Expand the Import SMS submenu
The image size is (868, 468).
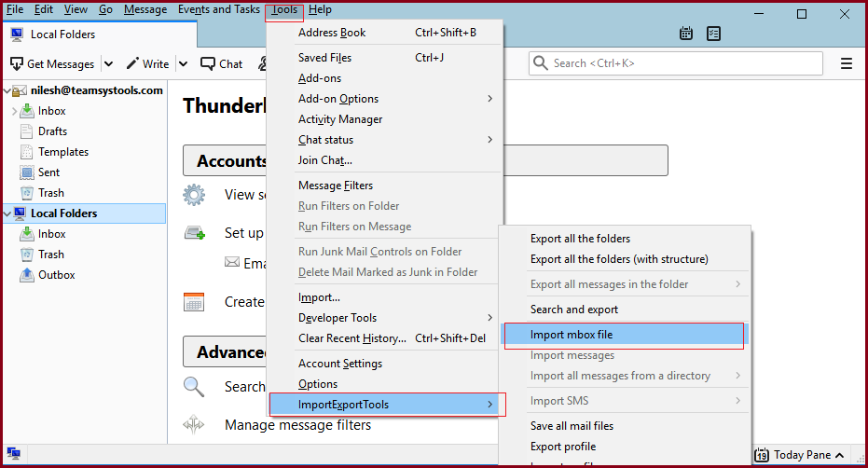[x=737, y=401]
